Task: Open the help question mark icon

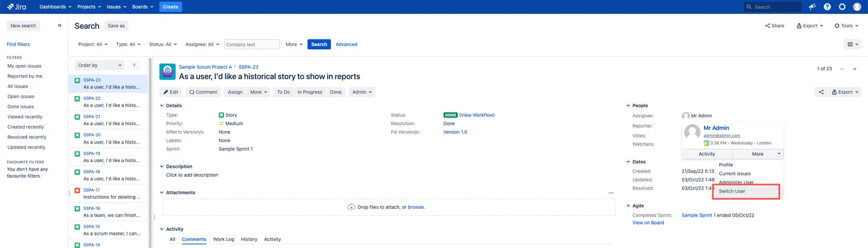Action: [827, 6]
